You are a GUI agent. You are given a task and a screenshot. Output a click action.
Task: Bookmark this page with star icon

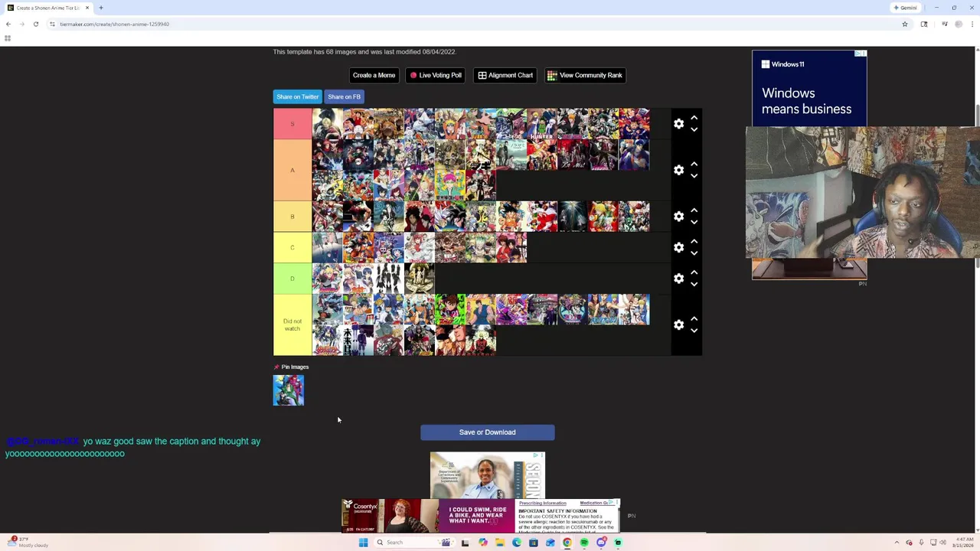tap(904, 24)
